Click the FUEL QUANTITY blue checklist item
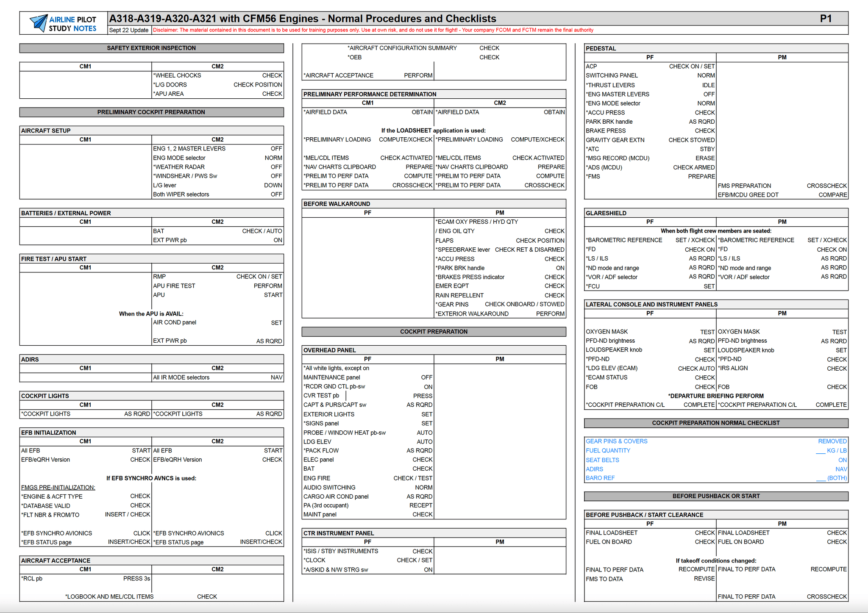868x613 pixels. pyautogui.click(x=608, y=451)
